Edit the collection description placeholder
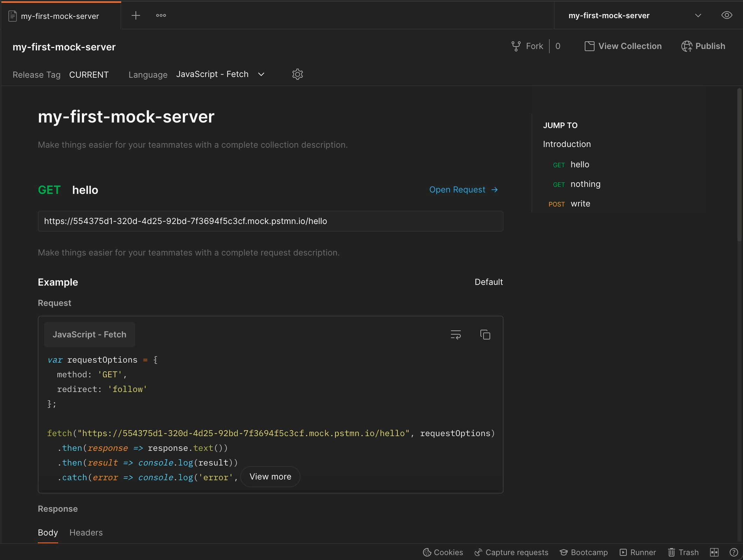 point(193,145)
